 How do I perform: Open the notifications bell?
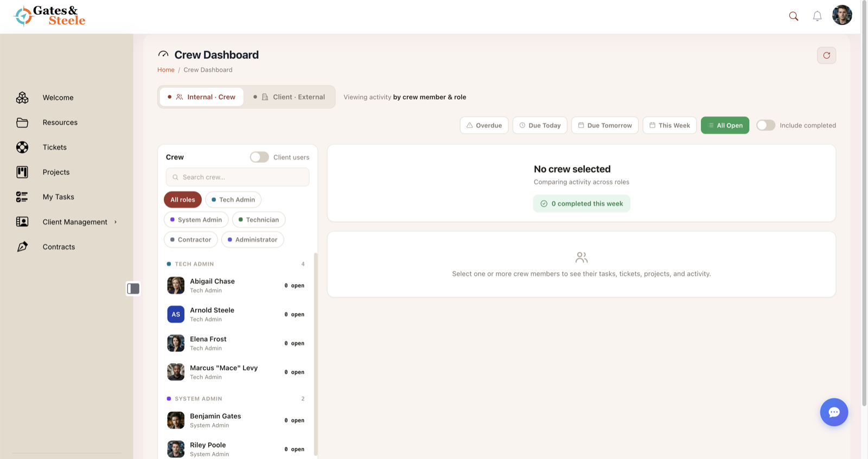pyautogui.click(x=817, y=16)
